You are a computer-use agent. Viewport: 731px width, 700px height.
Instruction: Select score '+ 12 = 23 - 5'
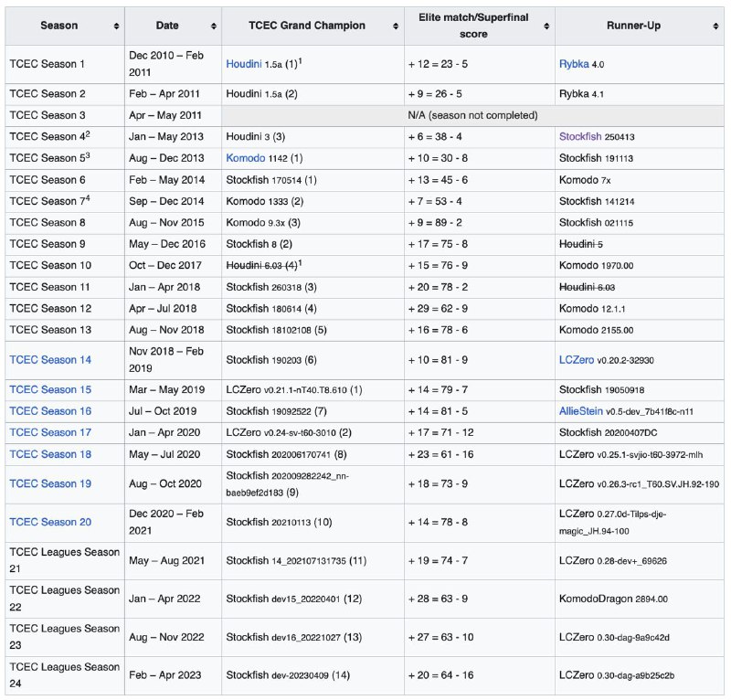[438, 64]
